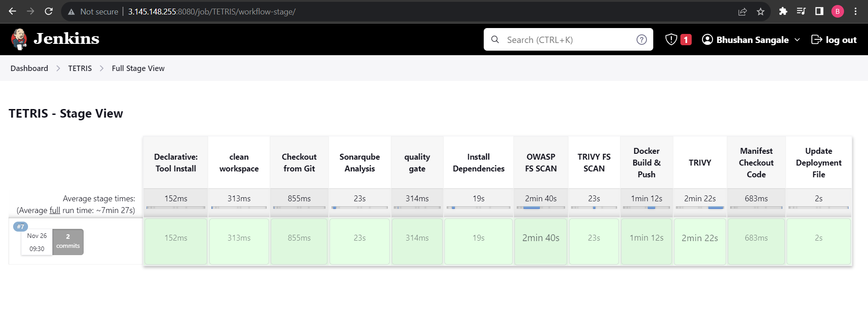Click OWASP FS SCAN average time bar
Image resolution: width=868 pixels, height=313 pixels.
541,208
